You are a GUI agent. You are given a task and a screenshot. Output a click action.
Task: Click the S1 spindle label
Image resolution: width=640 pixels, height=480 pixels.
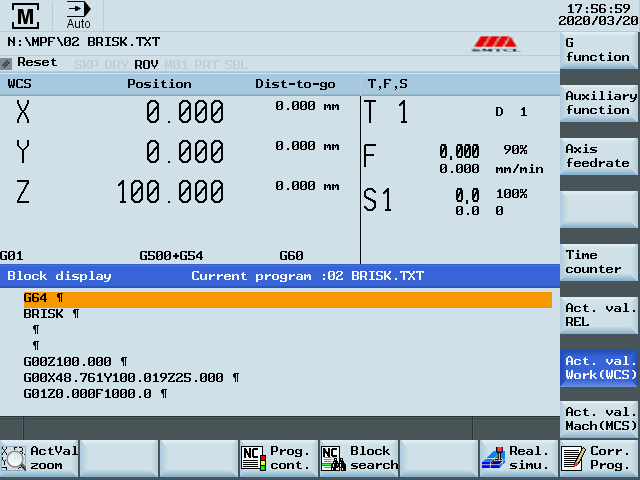pos(378,200)
